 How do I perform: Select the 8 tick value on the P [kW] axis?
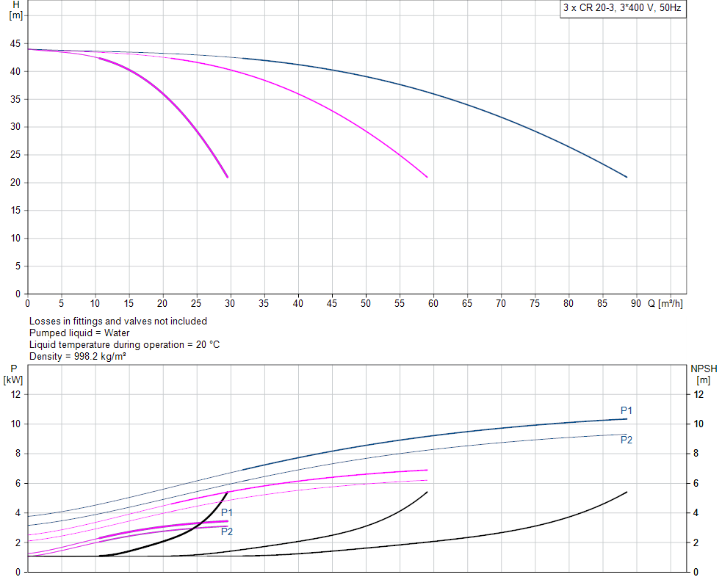(18, 454)
